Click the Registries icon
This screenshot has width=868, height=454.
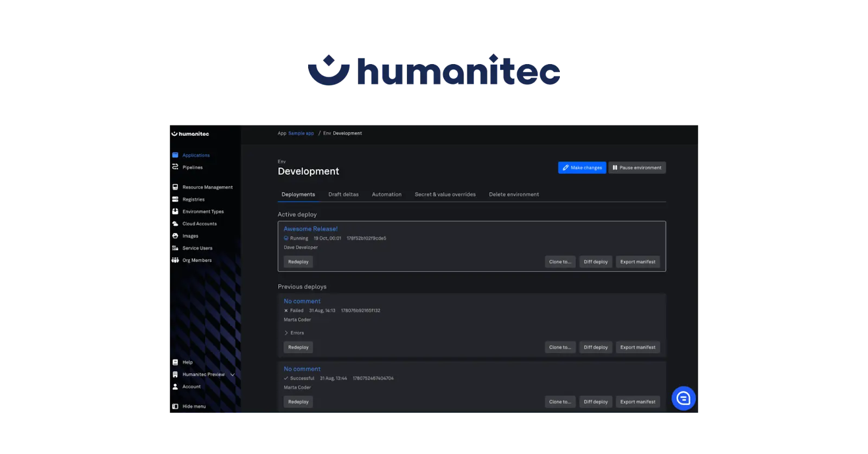175,199
